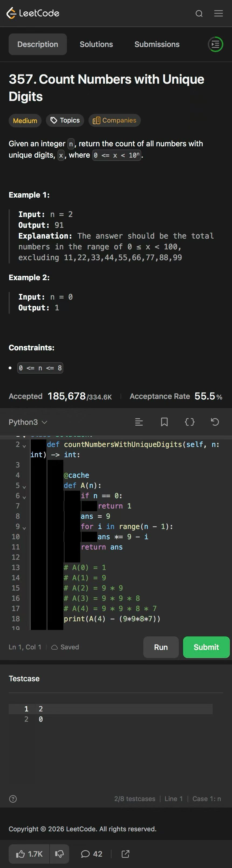Viewport: 232px width, 868px height.
Task: Switch to the Solutions tab
Action: 96,44
